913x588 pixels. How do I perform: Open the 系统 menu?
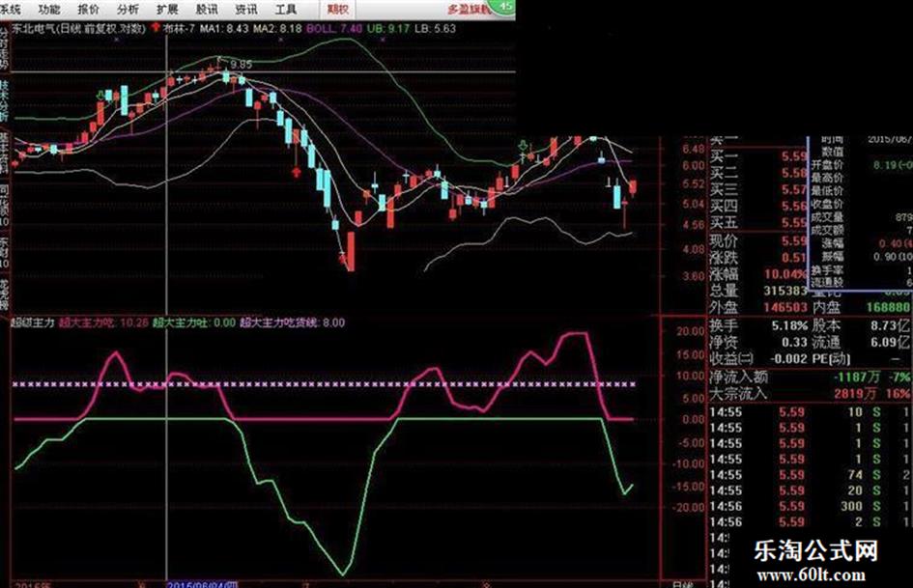[x=10, y=10]
